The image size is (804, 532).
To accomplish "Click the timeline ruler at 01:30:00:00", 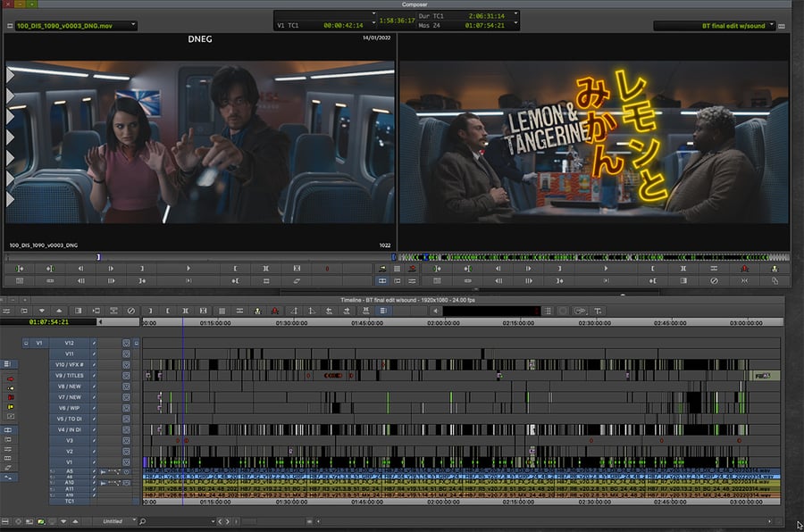I will click(x=292, y=323).
